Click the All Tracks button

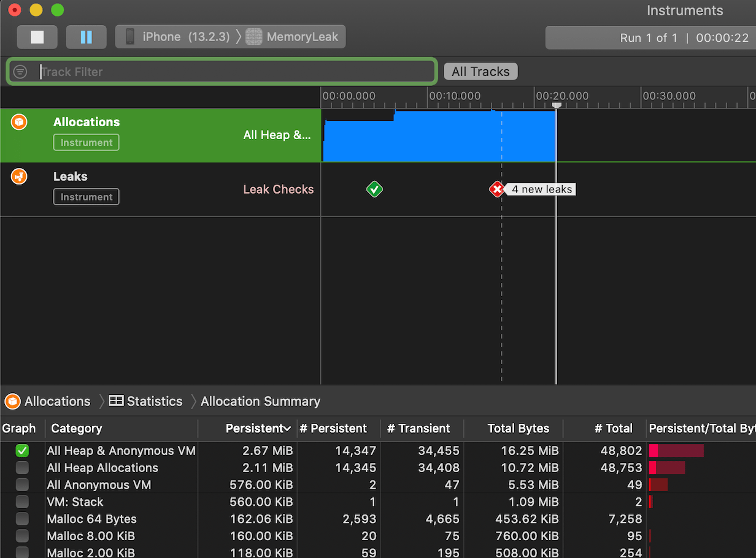480,72
